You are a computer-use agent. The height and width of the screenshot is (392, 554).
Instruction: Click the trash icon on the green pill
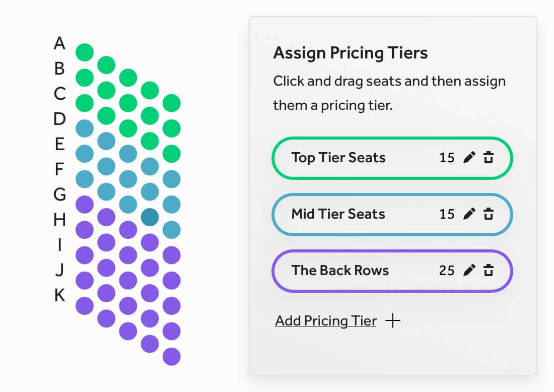point(489,158)
